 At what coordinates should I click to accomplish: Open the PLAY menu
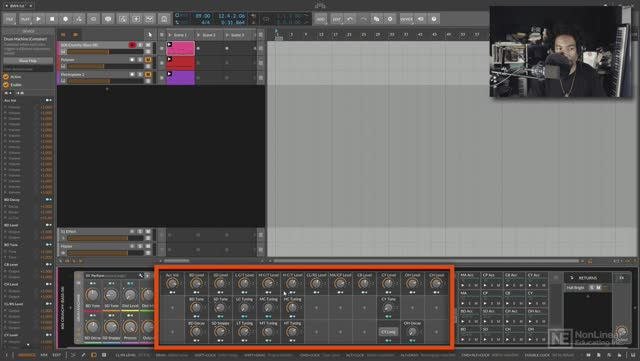25,19
